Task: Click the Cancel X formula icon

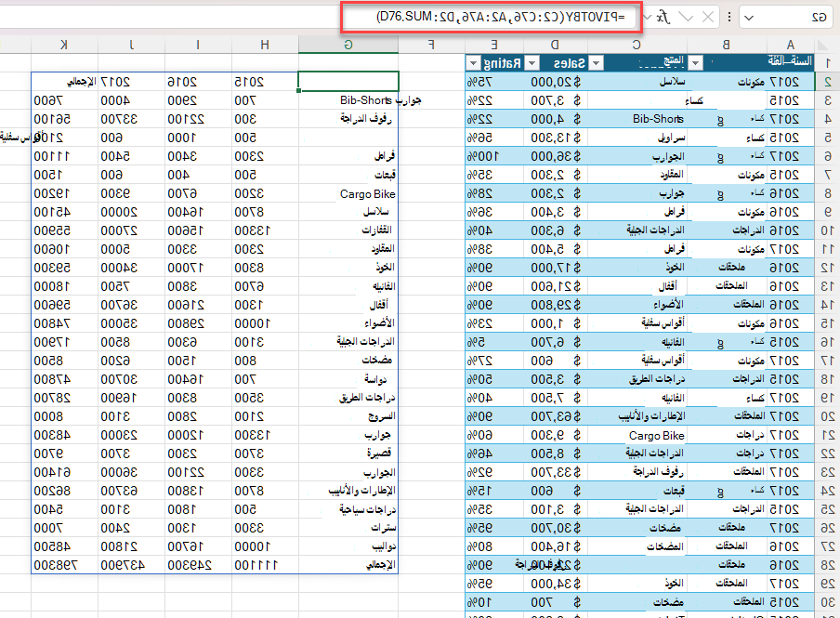Action: [708, 17]
